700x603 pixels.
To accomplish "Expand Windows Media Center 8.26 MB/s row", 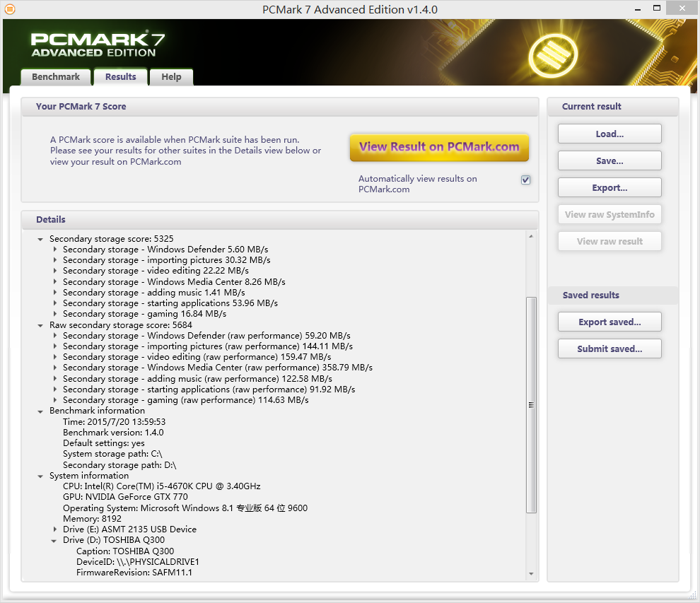I will tap(55, 281).
